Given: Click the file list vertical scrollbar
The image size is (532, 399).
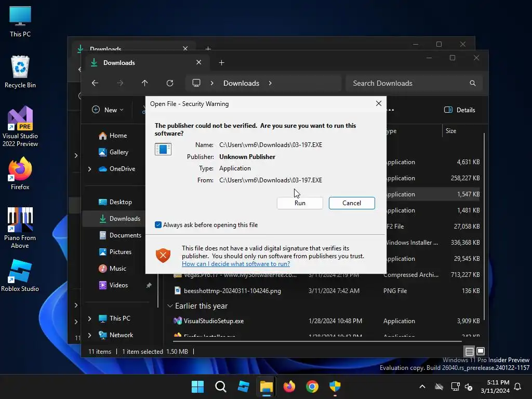Looking at the screenshot, I should coord(484,227).
